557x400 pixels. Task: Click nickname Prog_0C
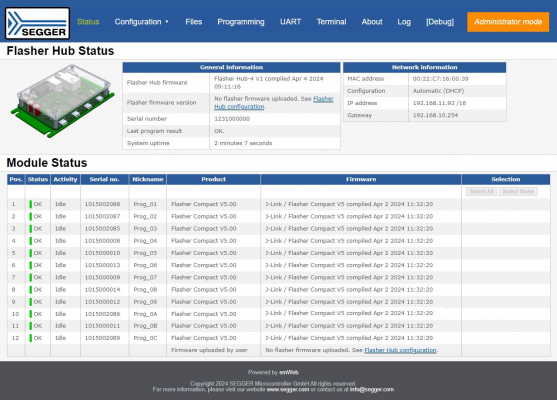click(x=145, y=338)
